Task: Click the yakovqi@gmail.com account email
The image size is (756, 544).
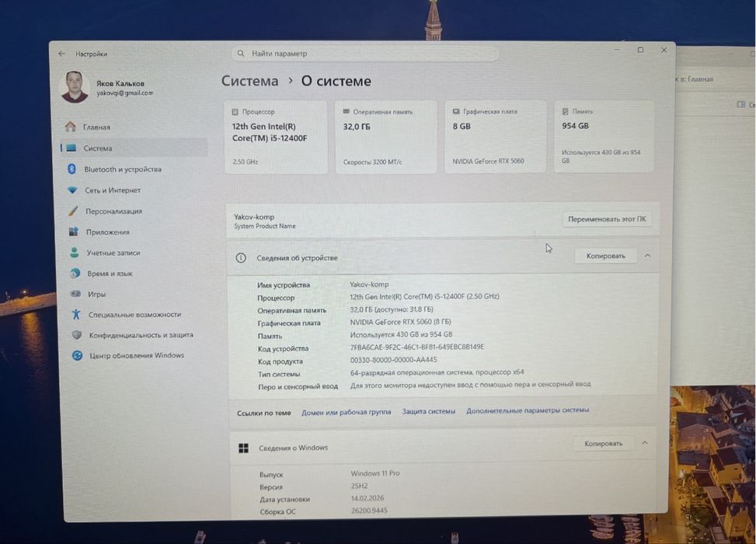Action: (x=125, y=93)
